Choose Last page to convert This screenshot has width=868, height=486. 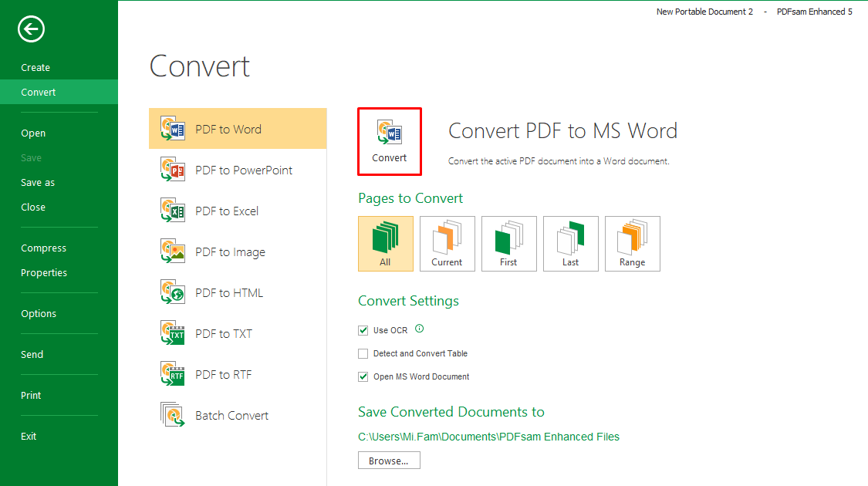571,244
